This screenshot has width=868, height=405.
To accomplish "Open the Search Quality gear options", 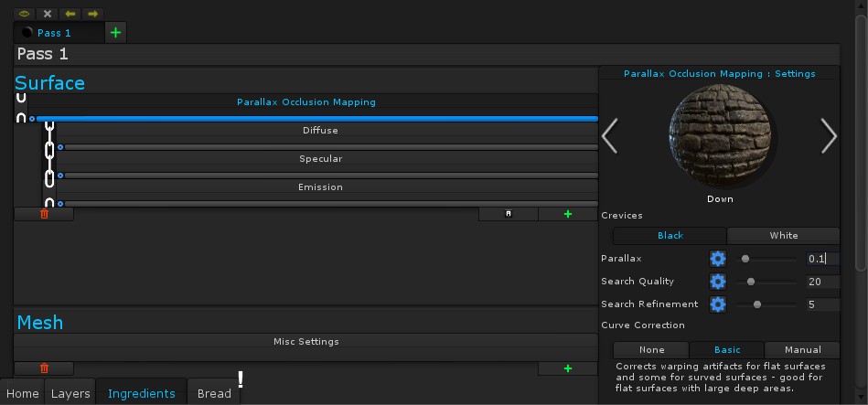I will (x=718, y=282).
